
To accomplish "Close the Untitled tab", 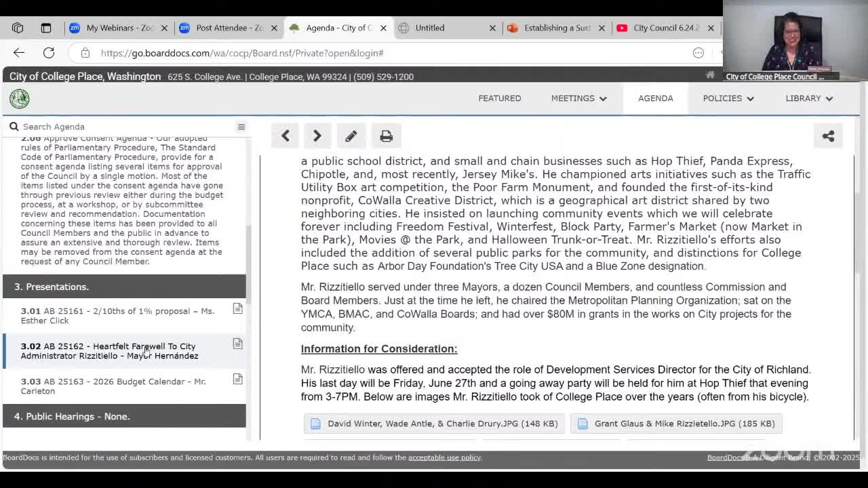I will click(492, 28).
